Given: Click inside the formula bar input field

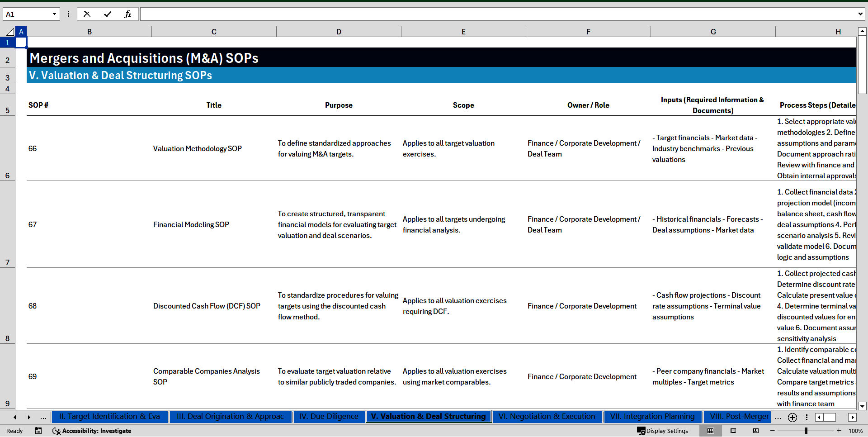Looking at the screenshot, I should (x=497, y=14).
